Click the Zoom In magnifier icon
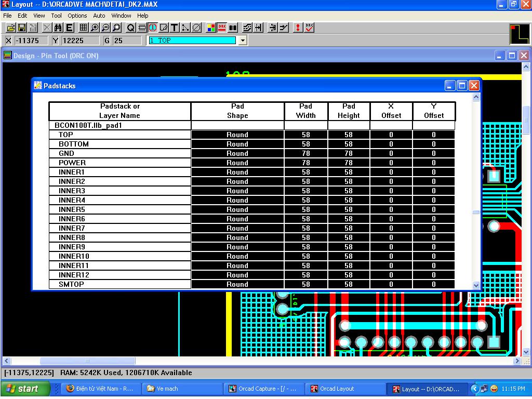Viewport: 532px width, 399px height. (95, 28)
